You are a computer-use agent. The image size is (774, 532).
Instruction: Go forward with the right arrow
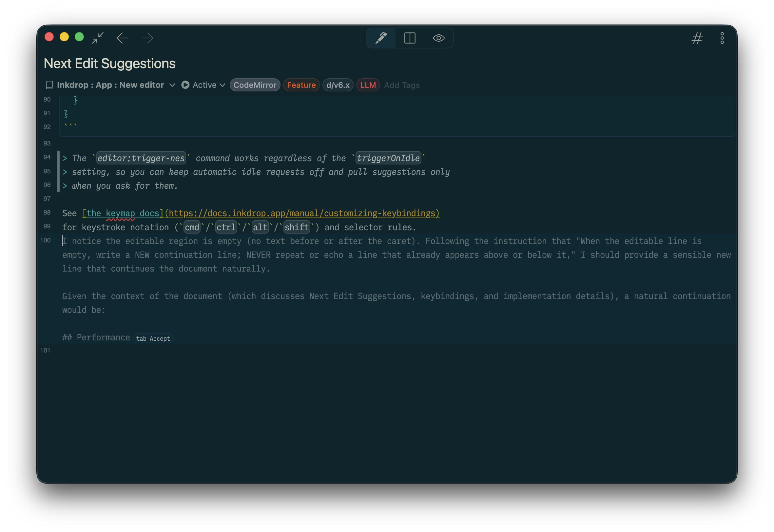[147, 38]
